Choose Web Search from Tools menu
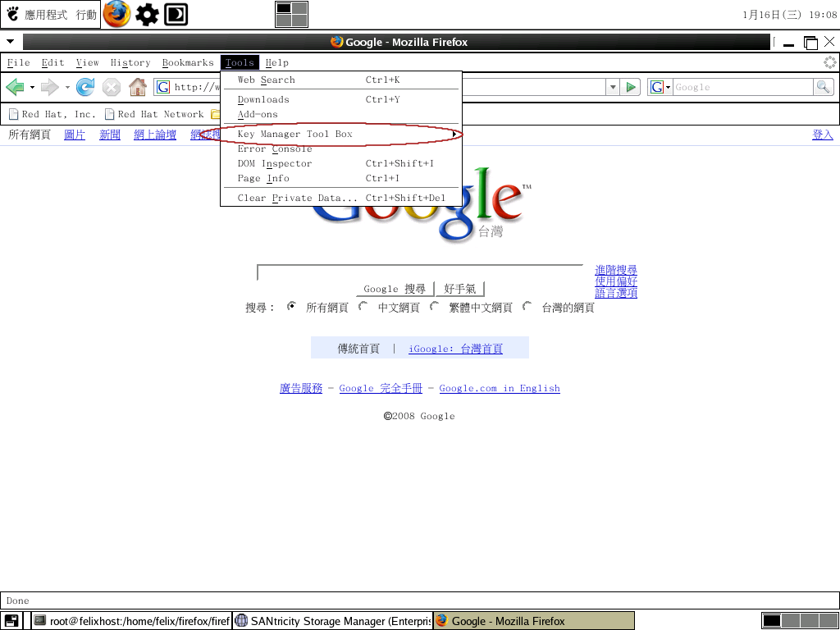The height and width of the screenshot is (630, 840). coord(341,80)
